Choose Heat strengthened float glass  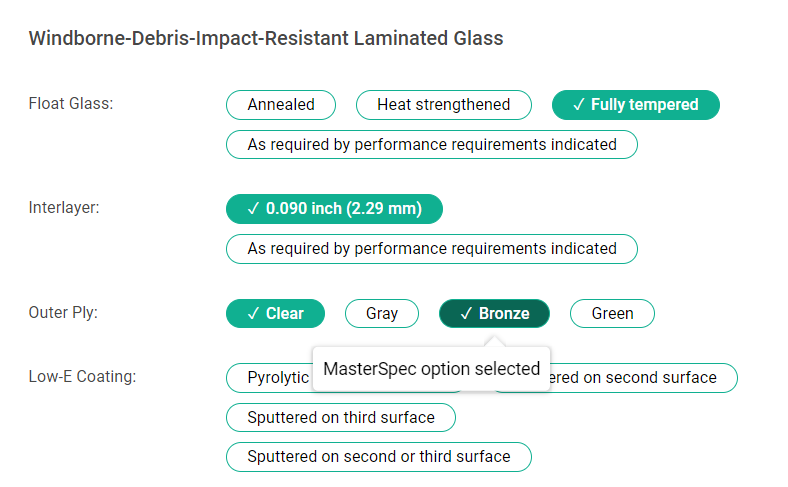point(443,105)
